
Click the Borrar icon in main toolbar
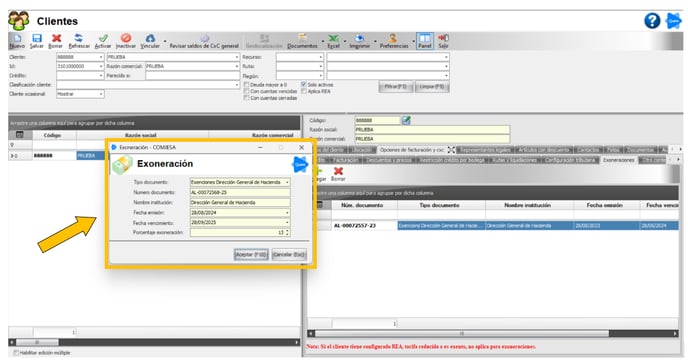click(x=56, y=38)
